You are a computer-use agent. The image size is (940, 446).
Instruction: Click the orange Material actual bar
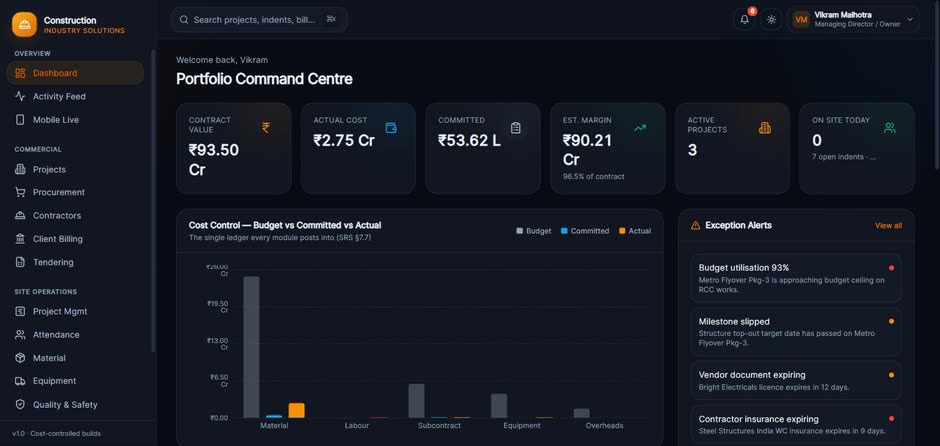click(x=297, y=411)
